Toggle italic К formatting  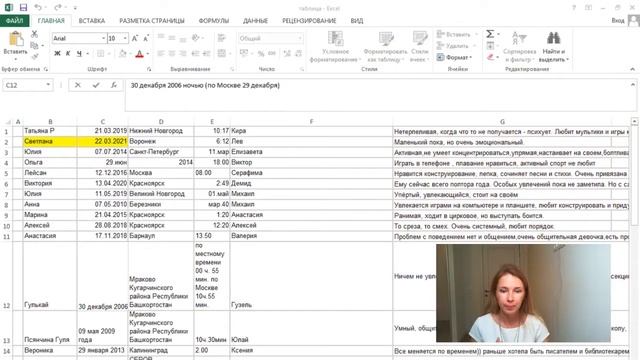[x=68, y=53]
